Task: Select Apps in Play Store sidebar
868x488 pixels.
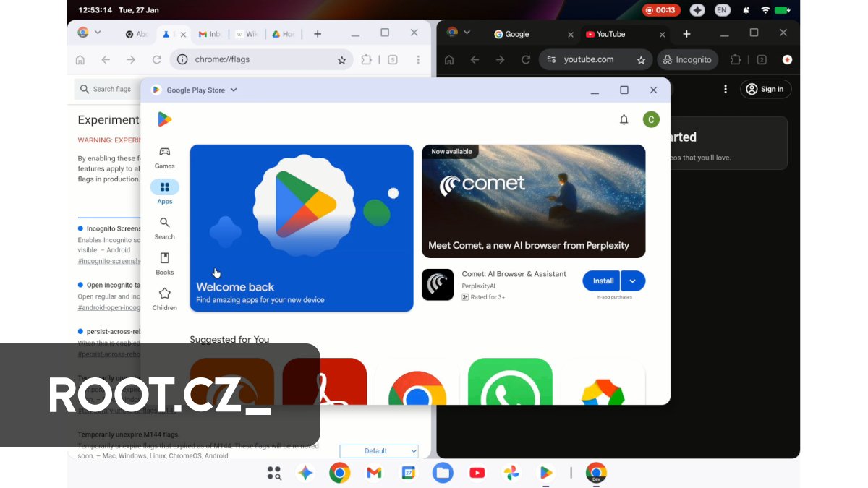Action: pyautogui.click(x=164, y=192)
